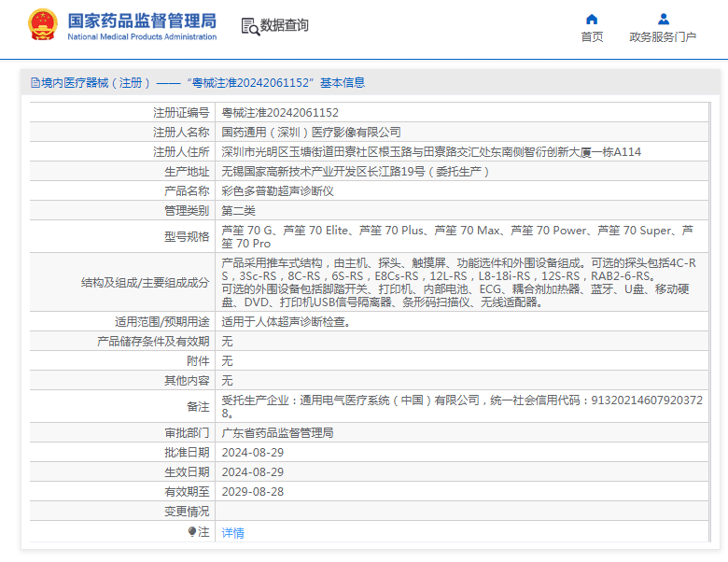This screenshot has width=728, height=562.
Task: Click the National Medical Products Administration text
Action: click(x=142, y=37)
